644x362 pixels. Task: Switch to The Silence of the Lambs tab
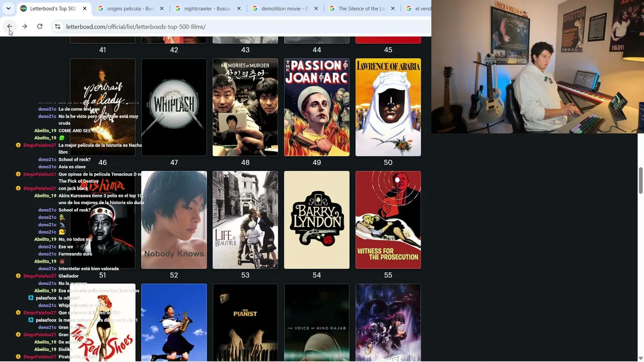coord(361,9)
